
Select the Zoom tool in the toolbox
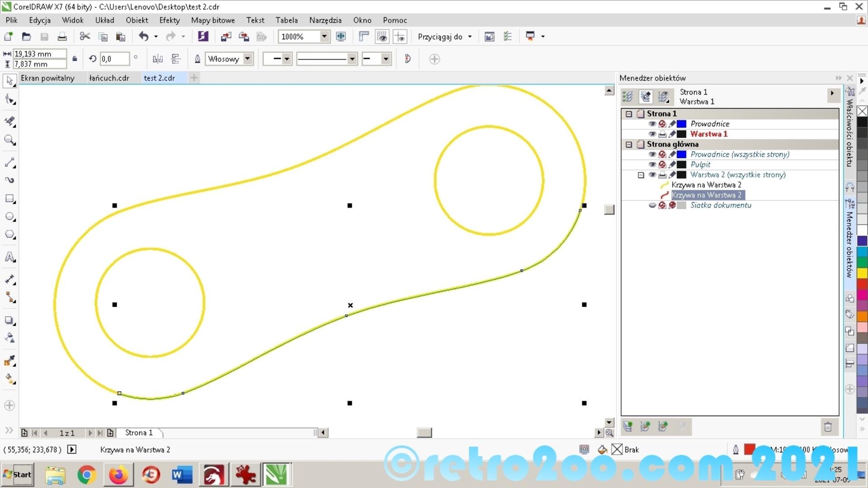tap(9, 140)
